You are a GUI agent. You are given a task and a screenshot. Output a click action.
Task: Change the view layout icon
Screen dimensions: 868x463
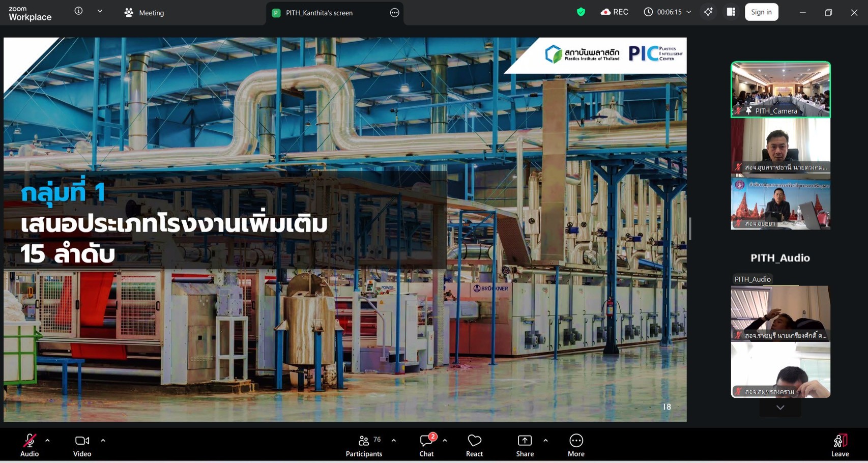[731, 12]
